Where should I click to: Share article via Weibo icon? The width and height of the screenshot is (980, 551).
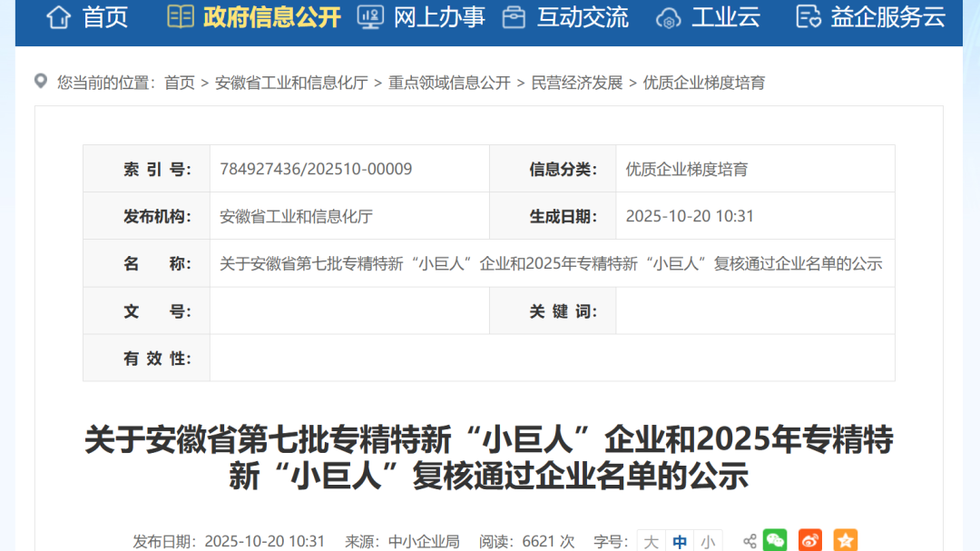coord(810,541)
